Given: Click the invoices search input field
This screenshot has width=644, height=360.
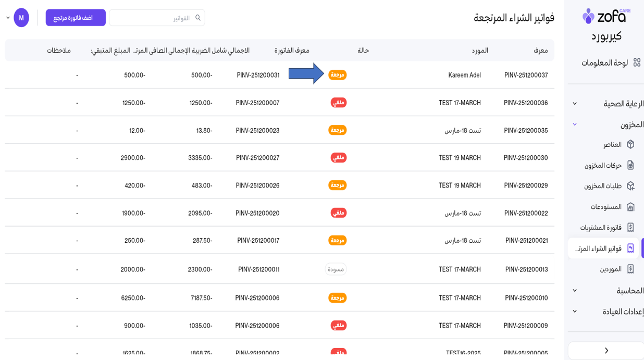Looking at the screenshot, I should click(154, 18).
